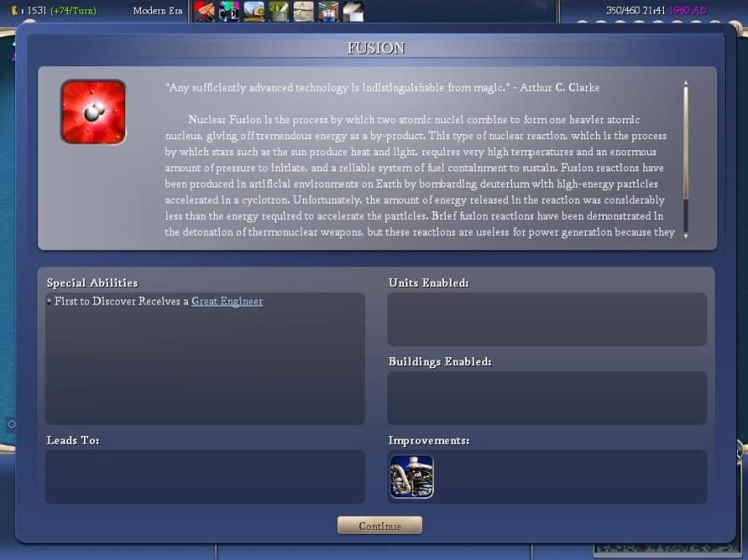Click the "Leads To:" heading
748x560 pixels.
click(73, 440)
